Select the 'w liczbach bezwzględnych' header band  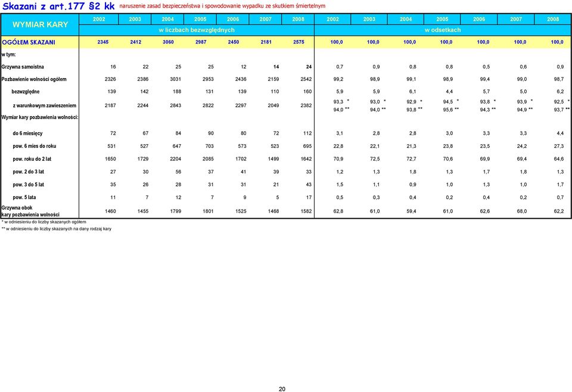click(197, 30)
